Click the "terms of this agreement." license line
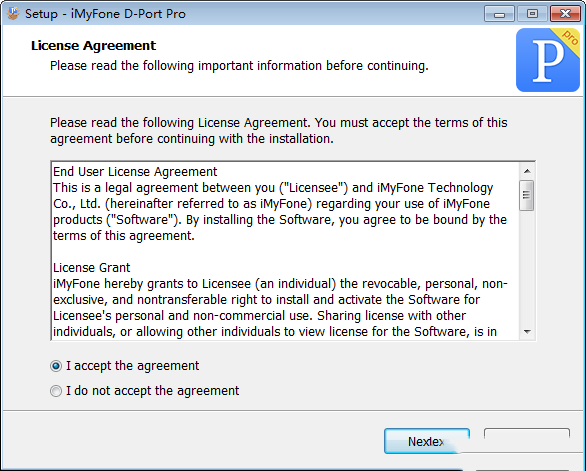The image size is (586, 471). (x=124, y=236)
